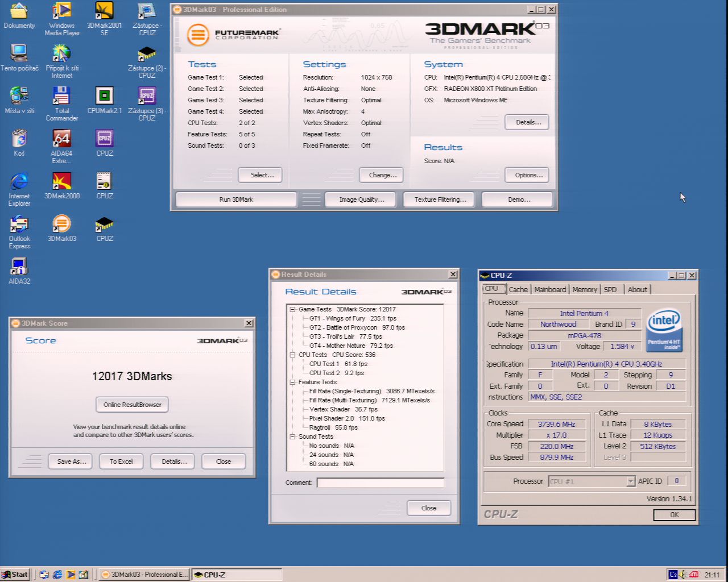This screenshot has height=582, width=728.
Task: Collapse the Feature Tests tree node
Action: pyautogui.click(x=292, y=382)
